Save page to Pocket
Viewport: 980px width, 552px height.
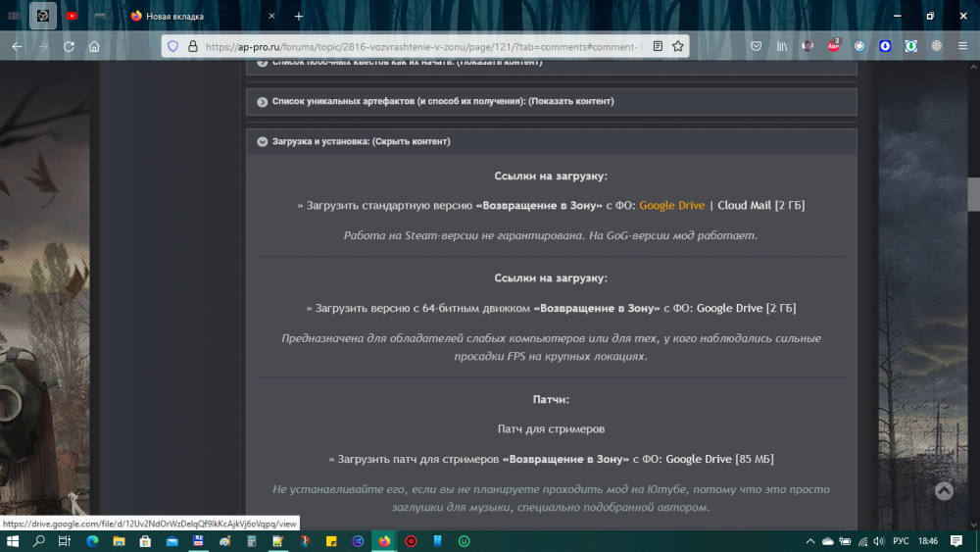(x=756, y=46)
